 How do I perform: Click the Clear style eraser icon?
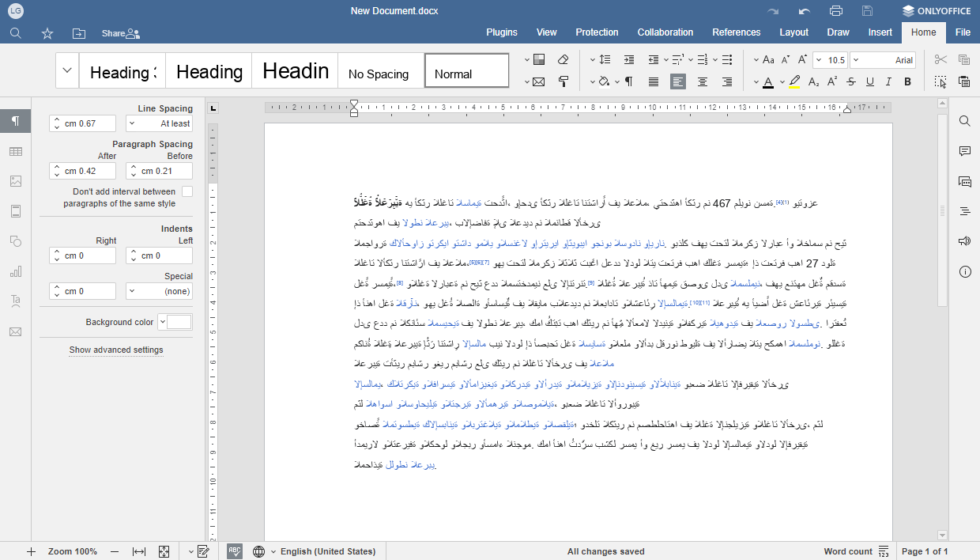563,59
